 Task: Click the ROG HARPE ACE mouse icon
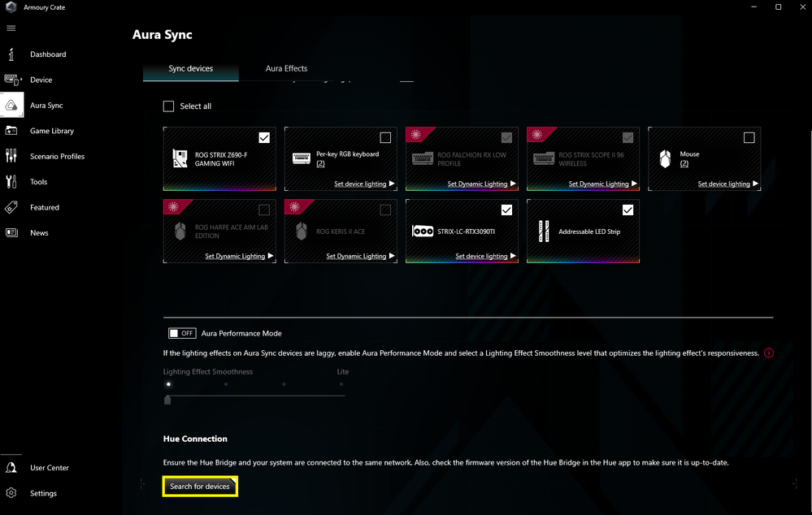click(180, 231)
